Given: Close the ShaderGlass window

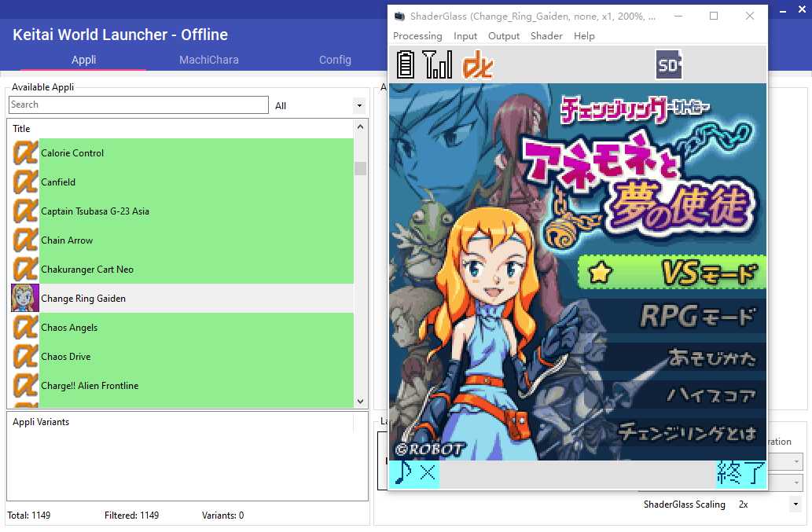Looking at the screenshot, I should 749,16.
